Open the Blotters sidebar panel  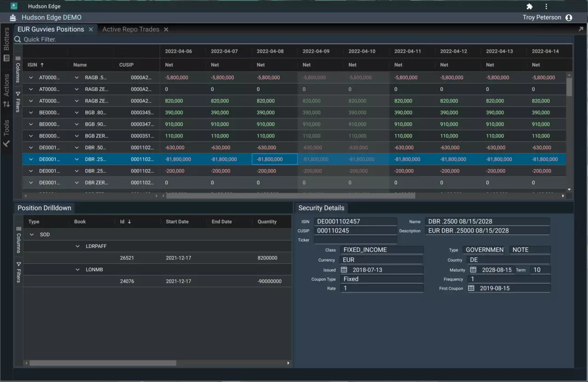click(x=6, y=44)
